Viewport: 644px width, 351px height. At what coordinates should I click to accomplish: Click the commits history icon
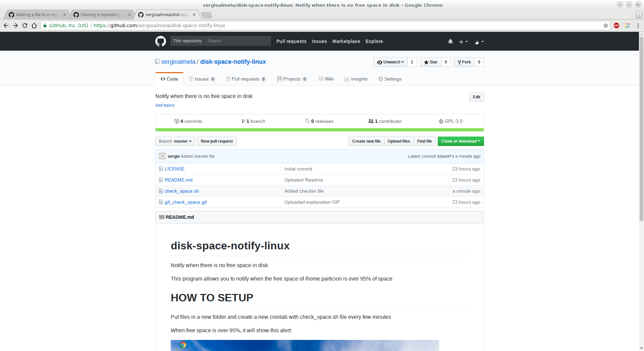coord(177,121)
